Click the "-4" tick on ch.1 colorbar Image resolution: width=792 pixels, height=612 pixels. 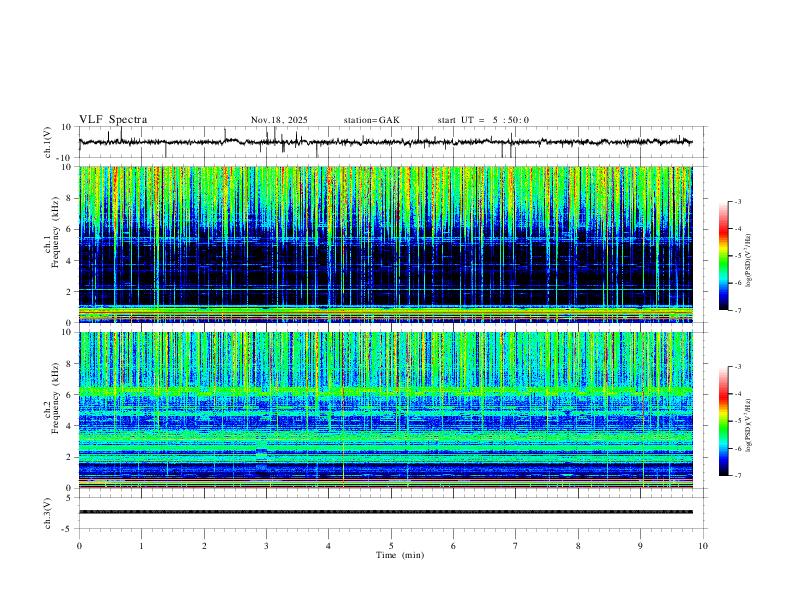point(737,229)
